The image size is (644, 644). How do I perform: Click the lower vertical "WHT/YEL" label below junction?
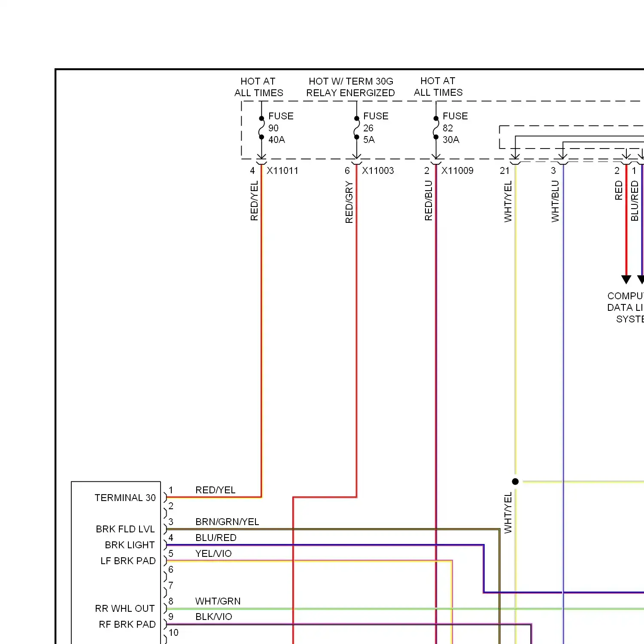point(508,513)
